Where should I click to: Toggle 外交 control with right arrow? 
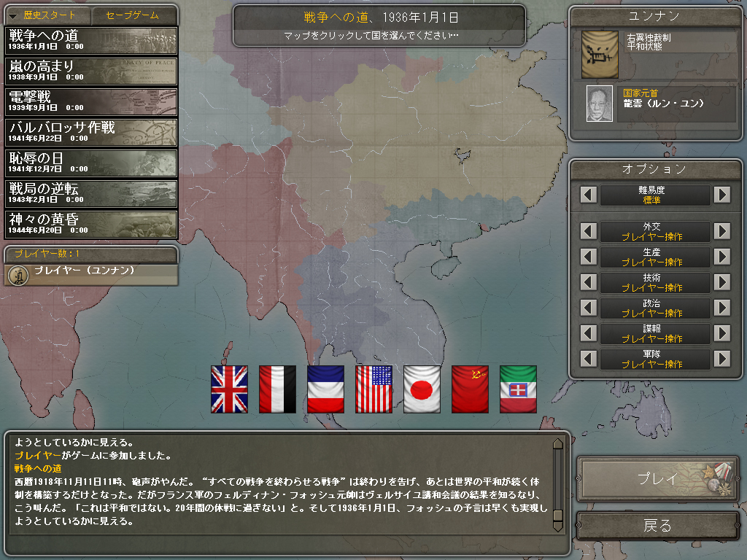tap(721, 231)
